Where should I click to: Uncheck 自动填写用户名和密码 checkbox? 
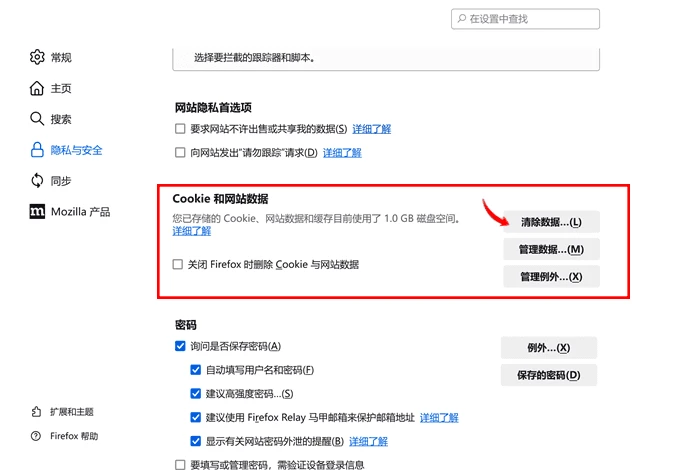196,370
